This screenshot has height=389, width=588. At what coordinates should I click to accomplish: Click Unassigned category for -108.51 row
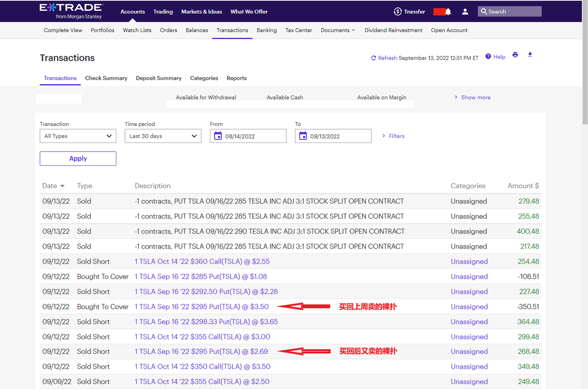tap(469, 277)
